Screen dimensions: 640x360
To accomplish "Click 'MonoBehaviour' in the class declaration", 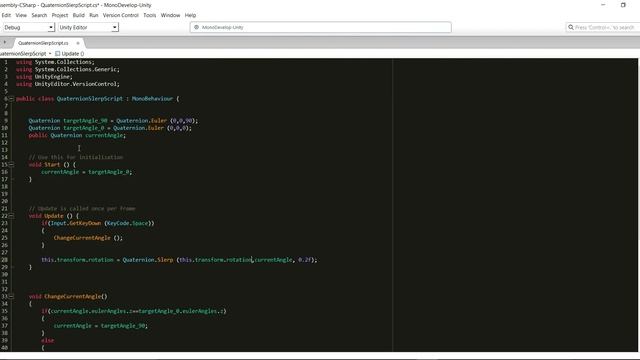I will pyautogui.click(x=152, y=99).
